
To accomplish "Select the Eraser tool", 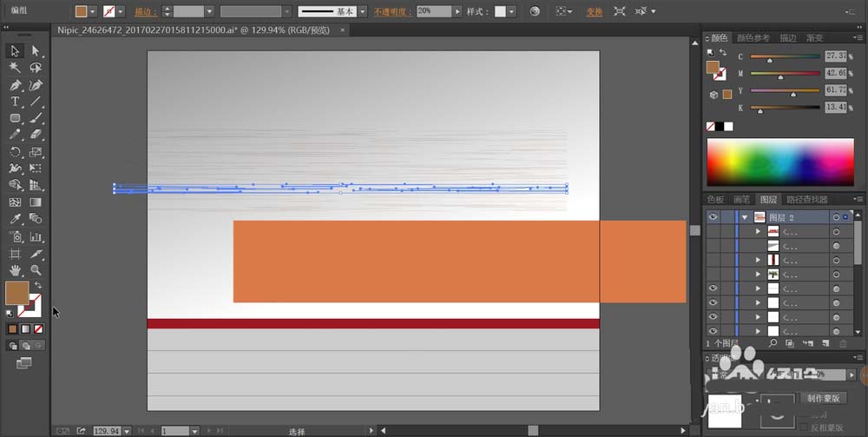I will [x=36, y=135].
